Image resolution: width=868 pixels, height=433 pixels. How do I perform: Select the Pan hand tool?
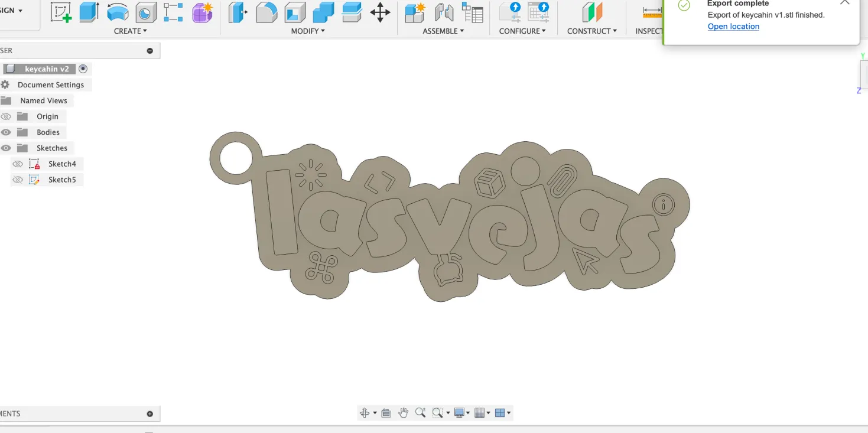(x=404, y=413)
